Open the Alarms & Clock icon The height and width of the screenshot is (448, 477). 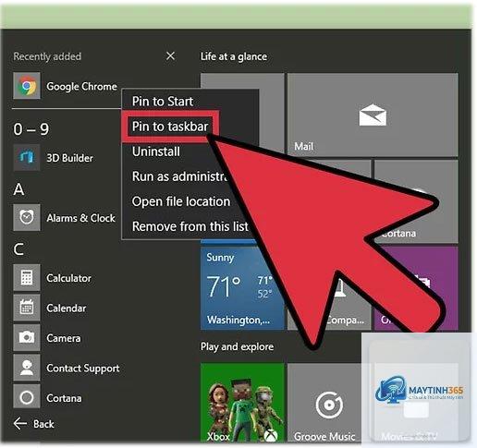coord(27,217)
